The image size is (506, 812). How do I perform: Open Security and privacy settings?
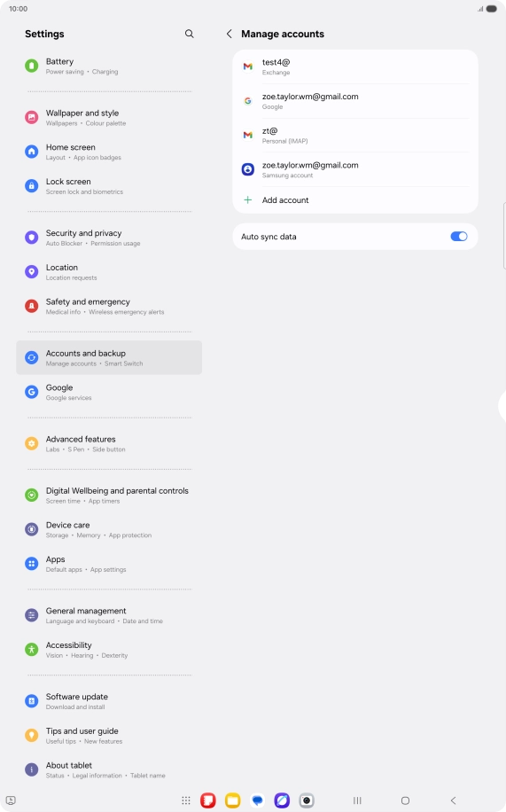coord(109,238)
